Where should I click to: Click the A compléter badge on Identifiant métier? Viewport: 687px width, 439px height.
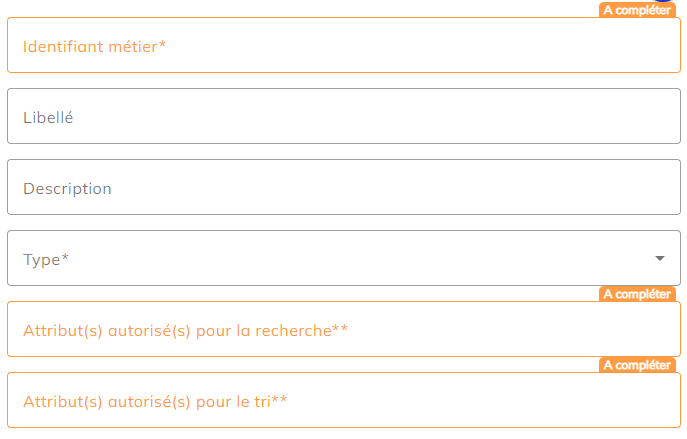pos(637,10)
